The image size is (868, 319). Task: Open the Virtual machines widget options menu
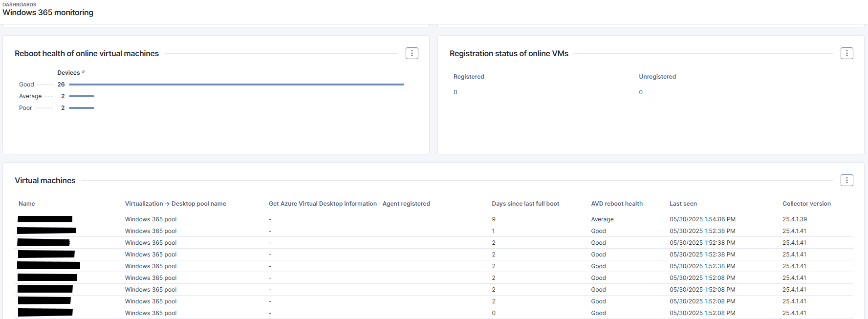(846, 180)
